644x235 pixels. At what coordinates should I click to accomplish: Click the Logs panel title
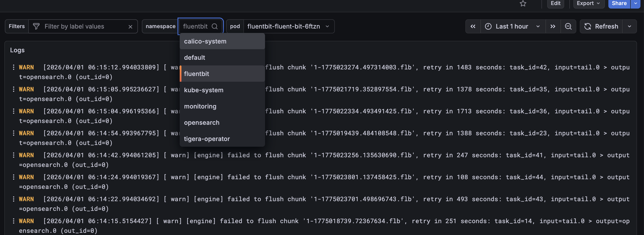[x=17, y=50]
